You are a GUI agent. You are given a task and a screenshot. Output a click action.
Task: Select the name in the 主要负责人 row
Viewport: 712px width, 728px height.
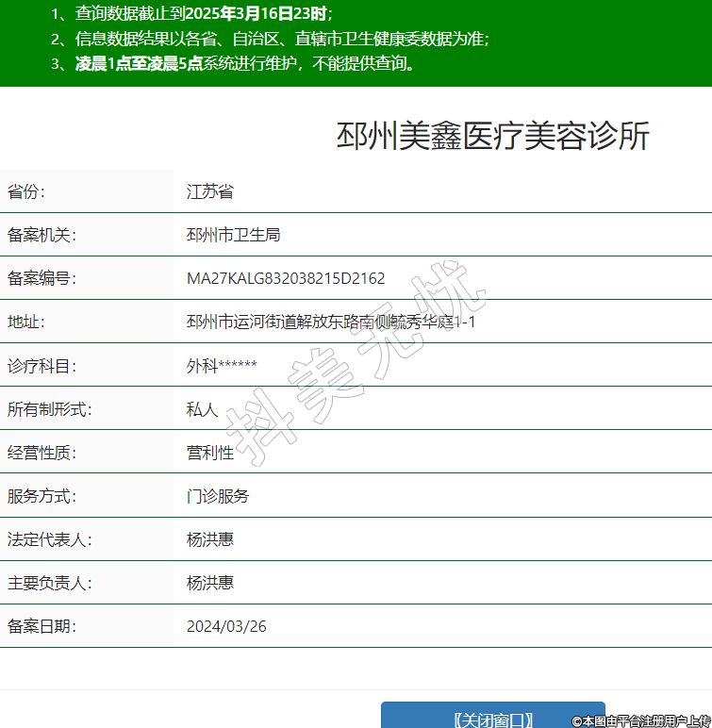pyautogui.click(x=209, y=583)
